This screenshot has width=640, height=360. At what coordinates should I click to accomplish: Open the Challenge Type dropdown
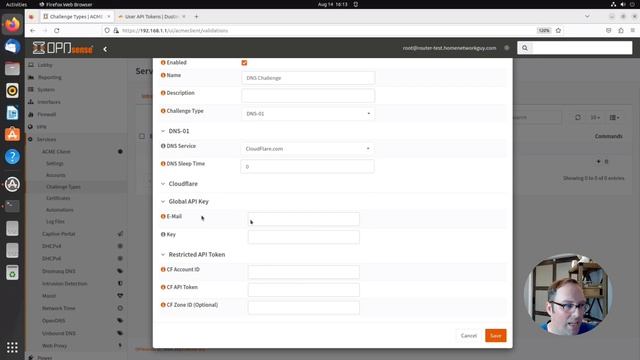coord(308,113)
